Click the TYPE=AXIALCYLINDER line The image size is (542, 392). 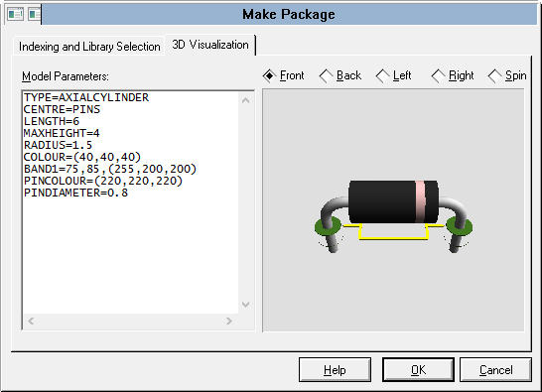coord(86,97)
